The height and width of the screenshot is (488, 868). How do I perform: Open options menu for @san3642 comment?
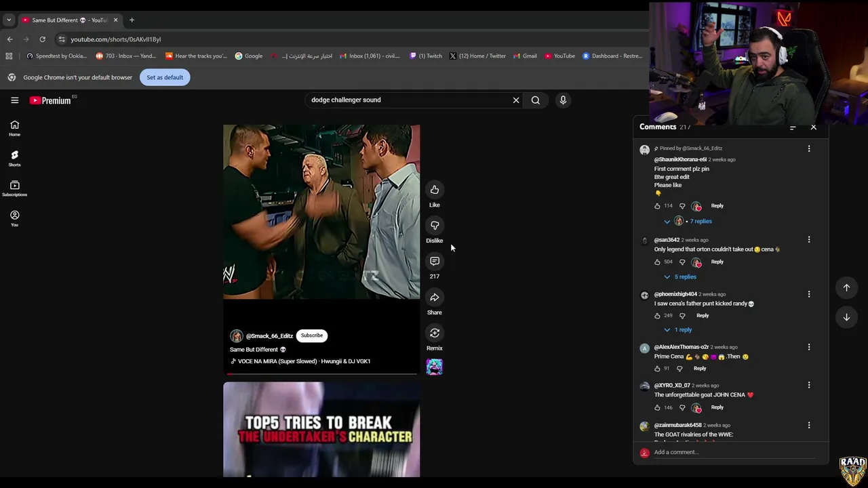(x=809, y=240)
